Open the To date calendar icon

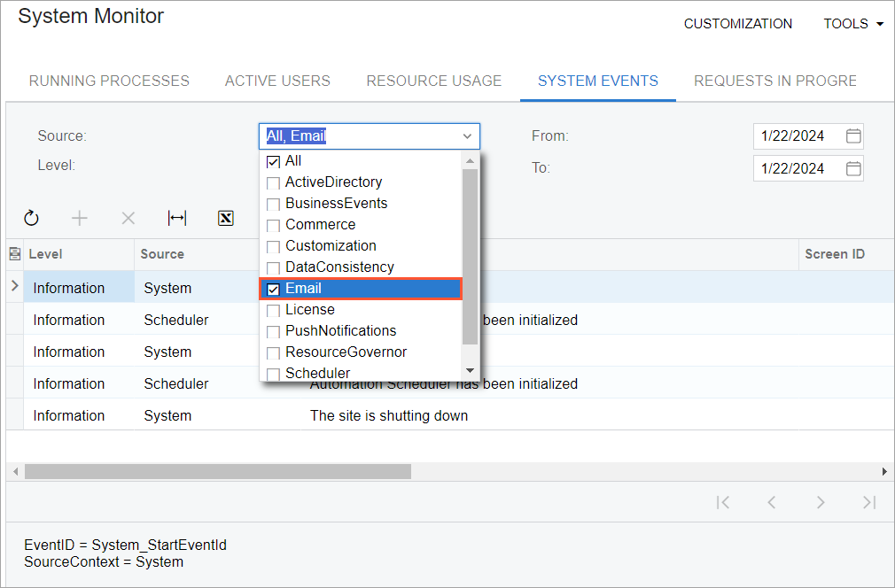pos(853,168)
